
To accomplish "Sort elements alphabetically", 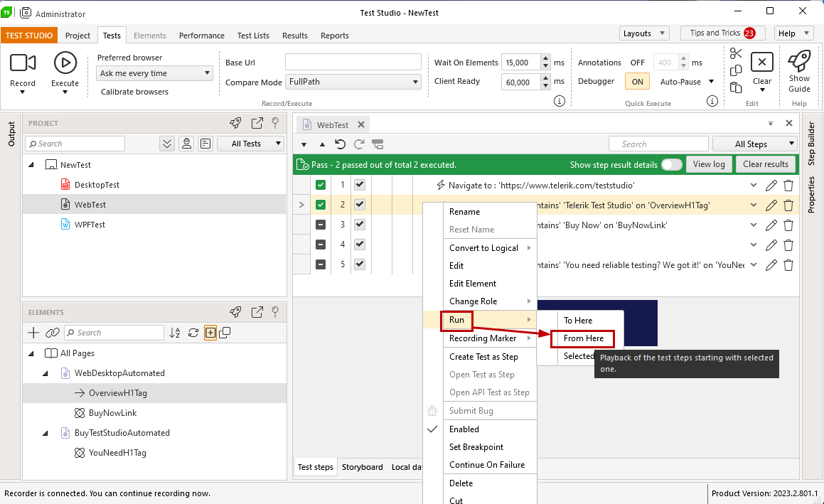I will coord(175,333).
